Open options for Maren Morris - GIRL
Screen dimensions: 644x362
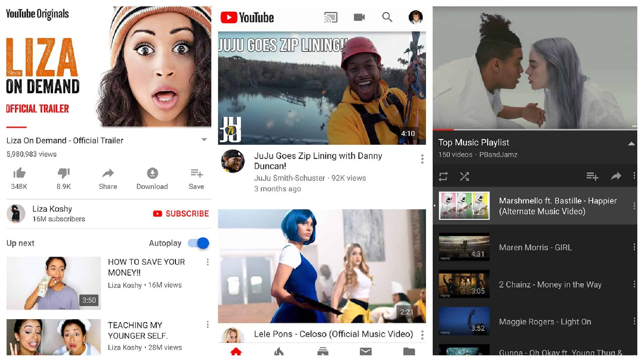coord(634,247)
